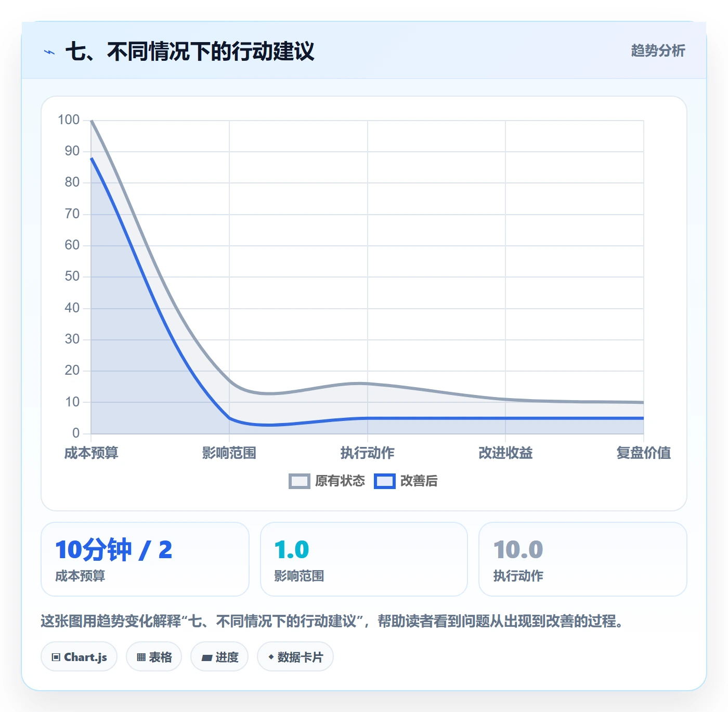Click the 表格 chip's grid icon
728x712 pixels.
[x=141, y=657]
